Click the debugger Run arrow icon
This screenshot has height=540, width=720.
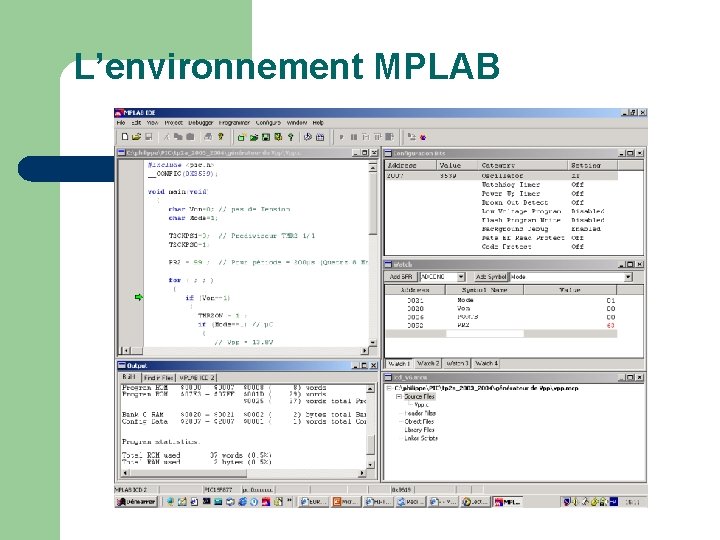tap(341, 137)
